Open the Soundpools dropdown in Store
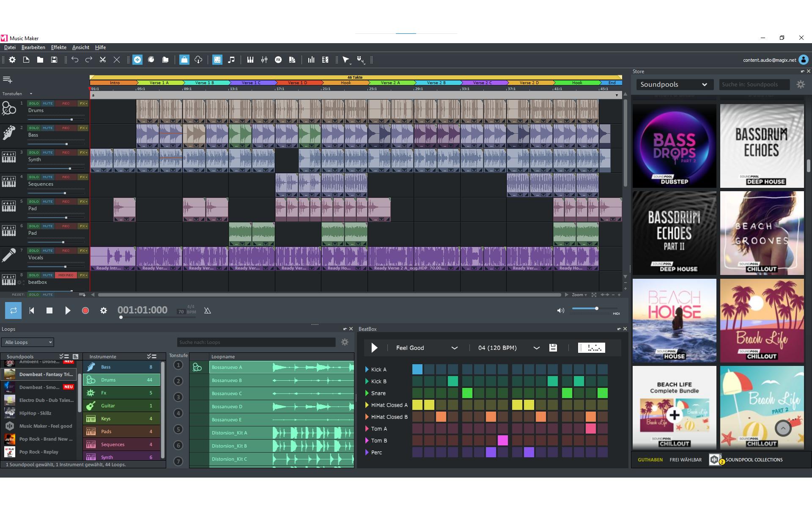 click(674, 85)
